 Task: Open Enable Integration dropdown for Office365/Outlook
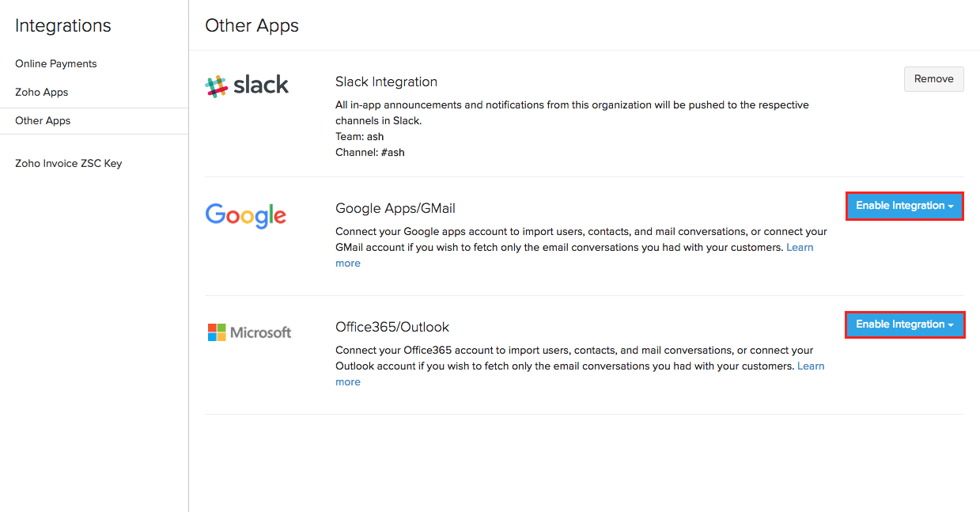point(904,324)
